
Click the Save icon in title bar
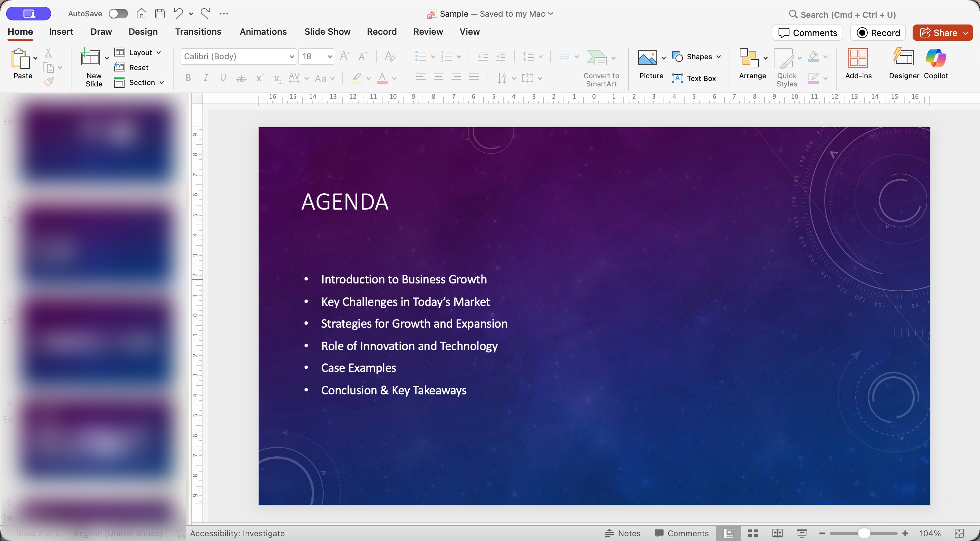pyautogui.click(x=160, y=14)
